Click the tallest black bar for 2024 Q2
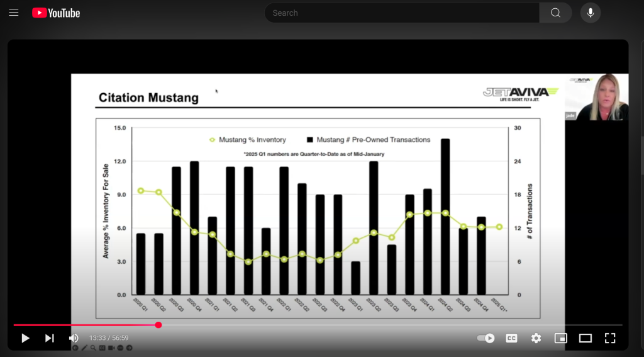The image size is (644, 357). pyautogui.click(x=445, y=217)
